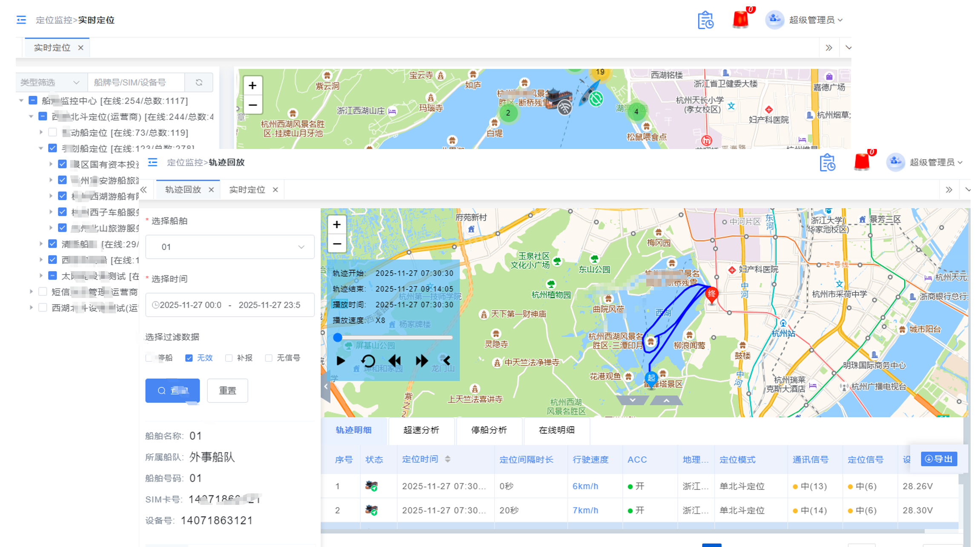Toggle the 监控中心 root tree checkbox
980x547 pixels.
33,100
